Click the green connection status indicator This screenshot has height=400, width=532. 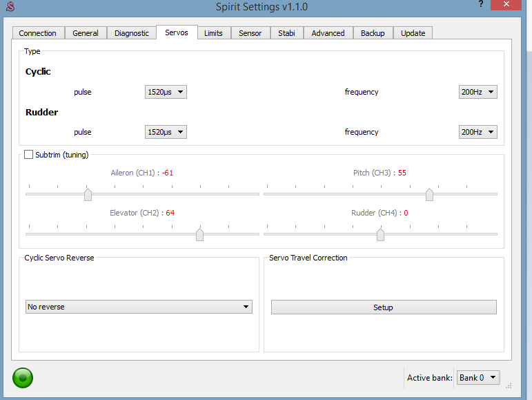[23, 378]
